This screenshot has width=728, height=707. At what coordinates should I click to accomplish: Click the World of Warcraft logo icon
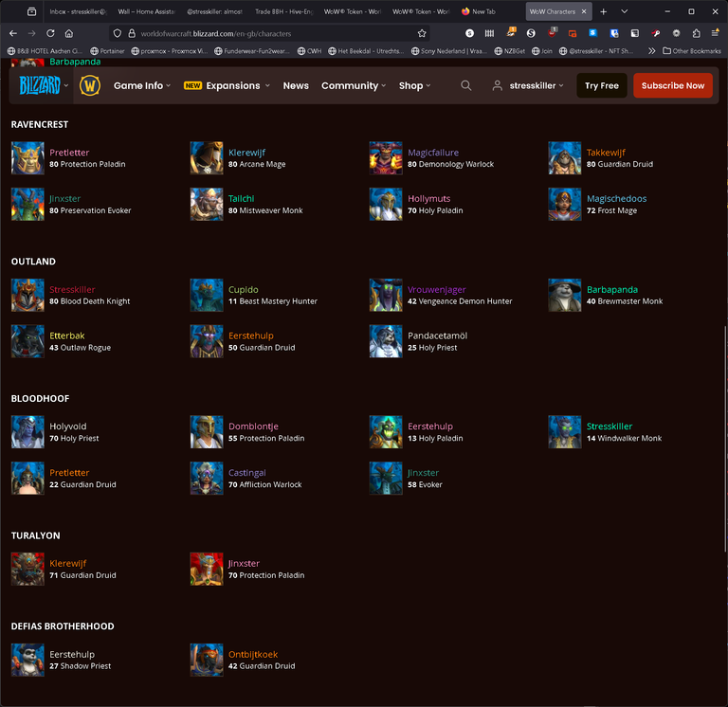[90, 85]
